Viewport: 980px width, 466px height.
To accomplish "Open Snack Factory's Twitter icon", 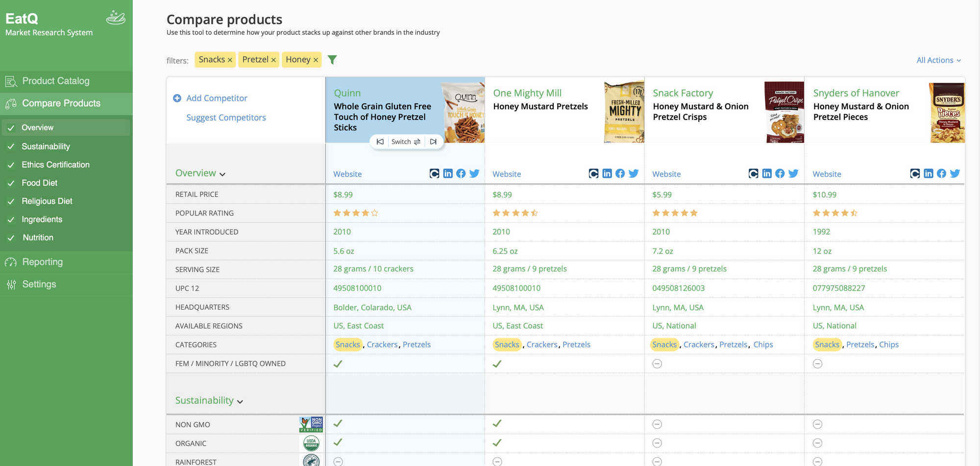I will [793, 173].
